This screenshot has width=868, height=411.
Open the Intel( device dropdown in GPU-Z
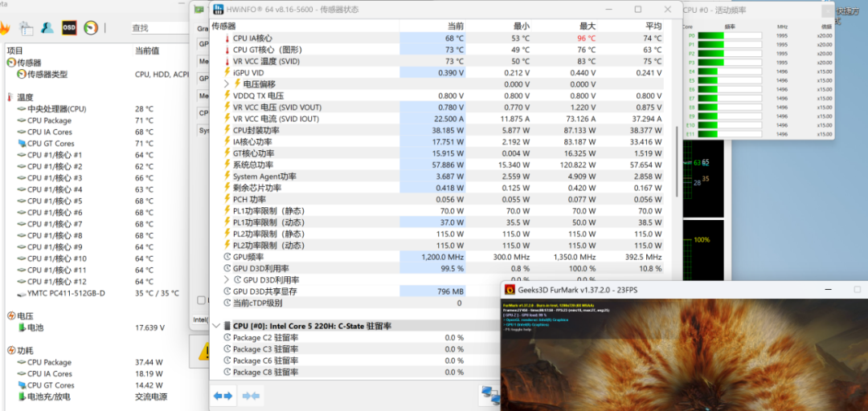coord(200,319)
